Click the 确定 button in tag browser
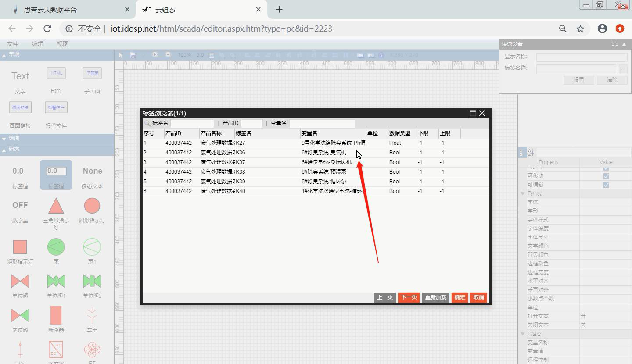The height and width of the screenshot is (364, 632). [460, 297]
